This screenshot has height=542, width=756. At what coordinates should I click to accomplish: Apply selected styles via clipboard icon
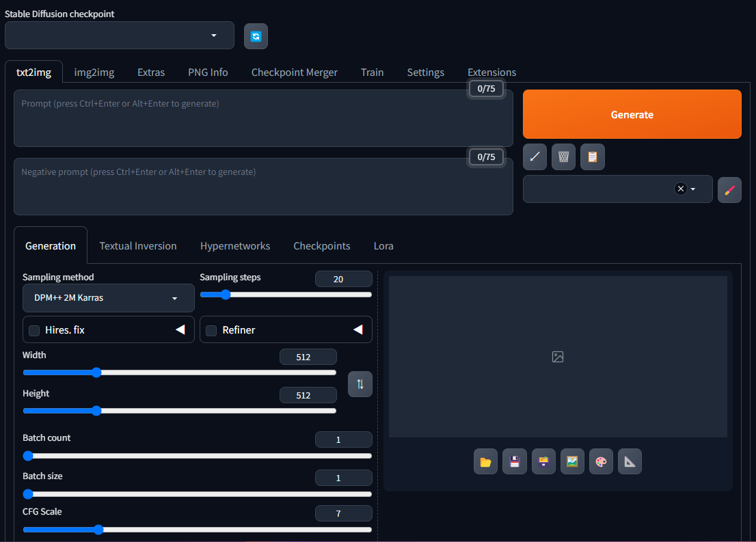(x=592, y=157)
